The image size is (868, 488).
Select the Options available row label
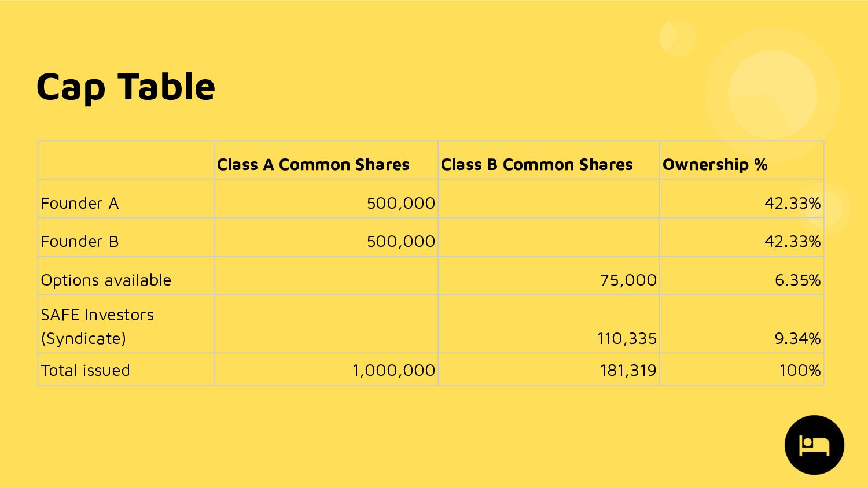coord(106,280)
